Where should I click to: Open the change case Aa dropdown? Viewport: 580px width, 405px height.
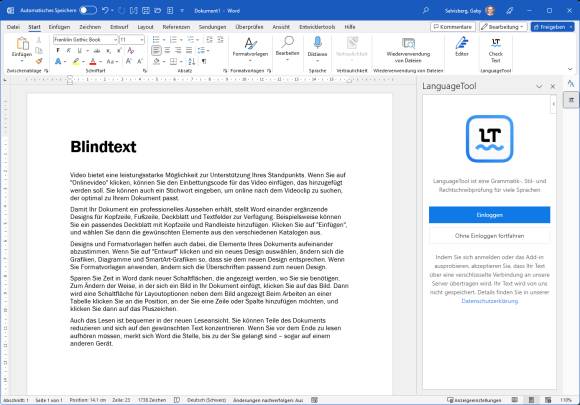(112, 61)
